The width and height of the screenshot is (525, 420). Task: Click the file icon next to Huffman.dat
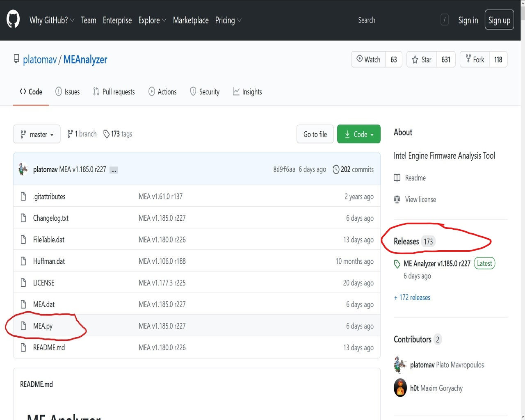point(23,261)
